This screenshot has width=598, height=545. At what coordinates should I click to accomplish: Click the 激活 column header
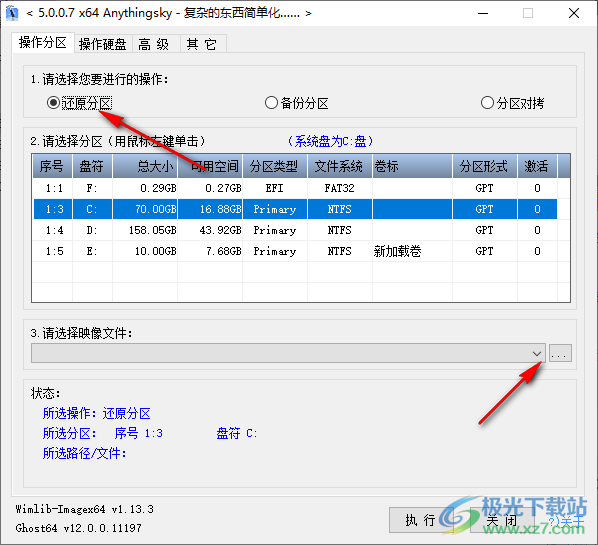(537, 166)
